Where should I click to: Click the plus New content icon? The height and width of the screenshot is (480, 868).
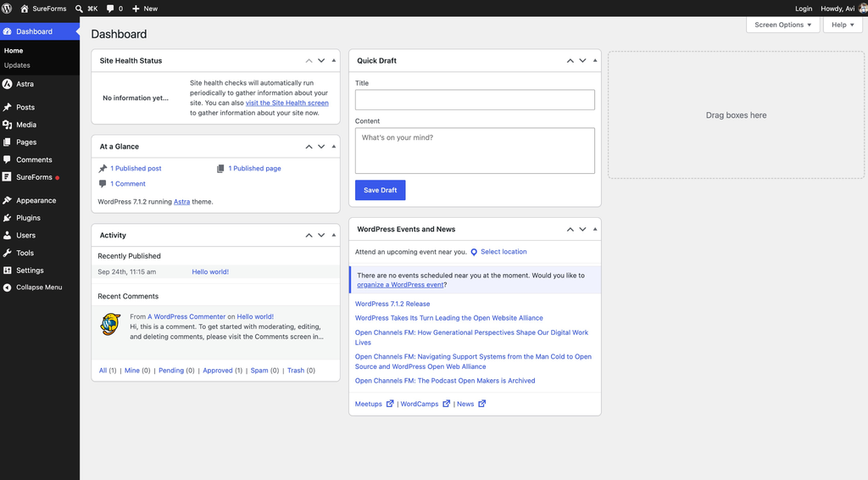(x=136, y=8)
